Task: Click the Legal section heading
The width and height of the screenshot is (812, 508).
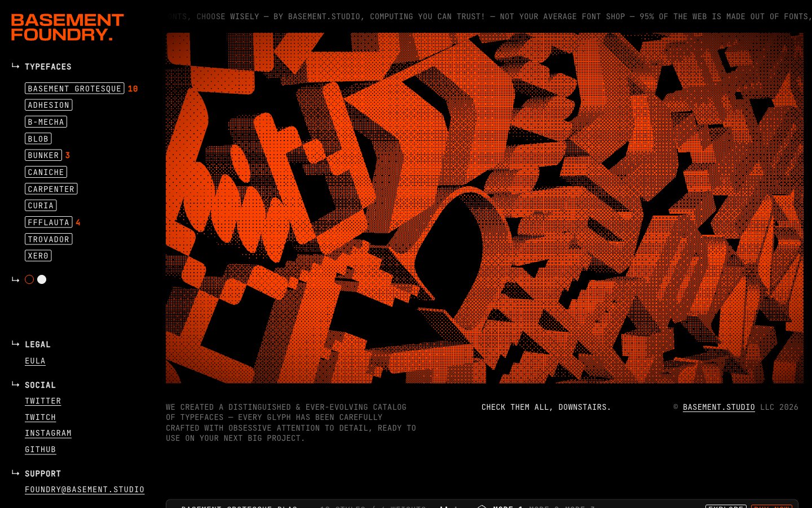Action: click(38, 344)
